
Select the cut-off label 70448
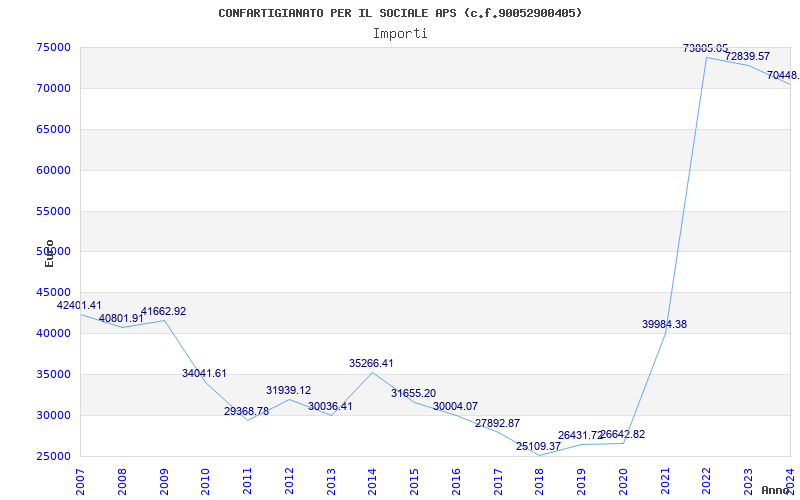tap(783, 76)
